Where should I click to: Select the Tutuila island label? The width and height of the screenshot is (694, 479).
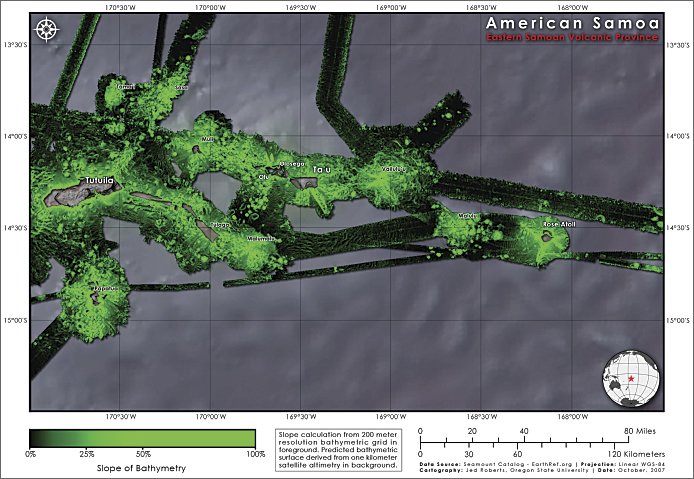click(99, 180)
